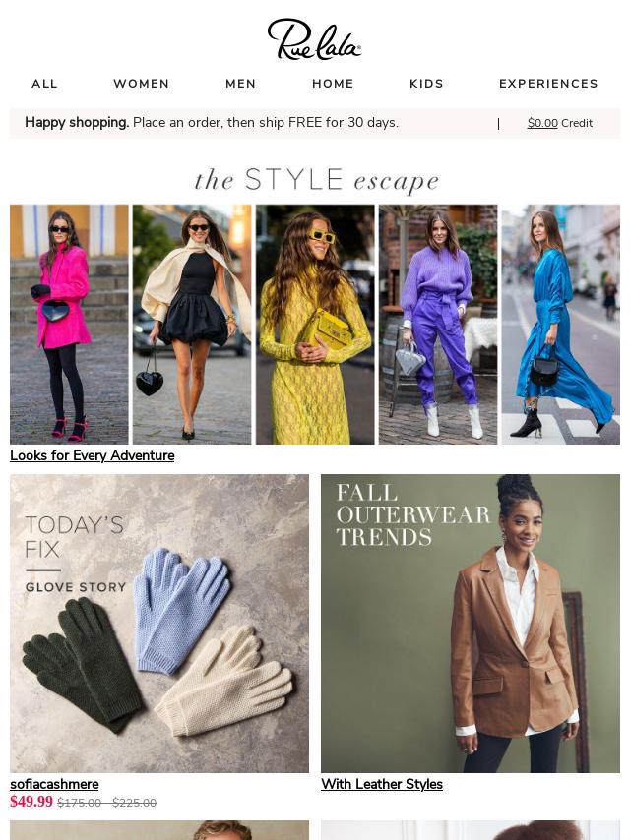
Task: Open the yellow lace dress photo
Action: tap(315, 325)
